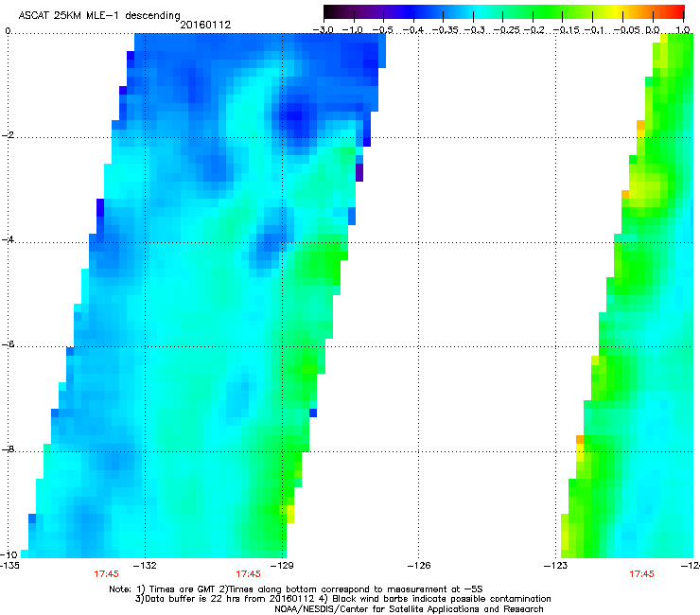Click the red 17:45 time label near -132
The height and width of the screenshot is (615, 700).
pos(106,574)
